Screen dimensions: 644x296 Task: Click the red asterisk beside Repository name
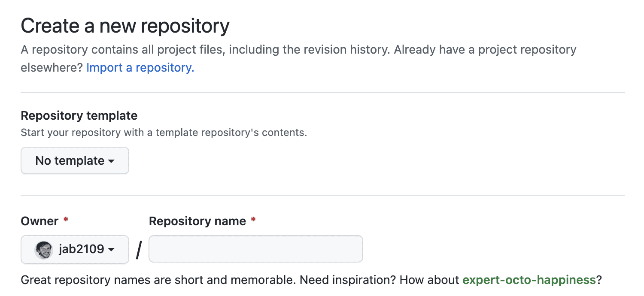[x=253, y=220]
